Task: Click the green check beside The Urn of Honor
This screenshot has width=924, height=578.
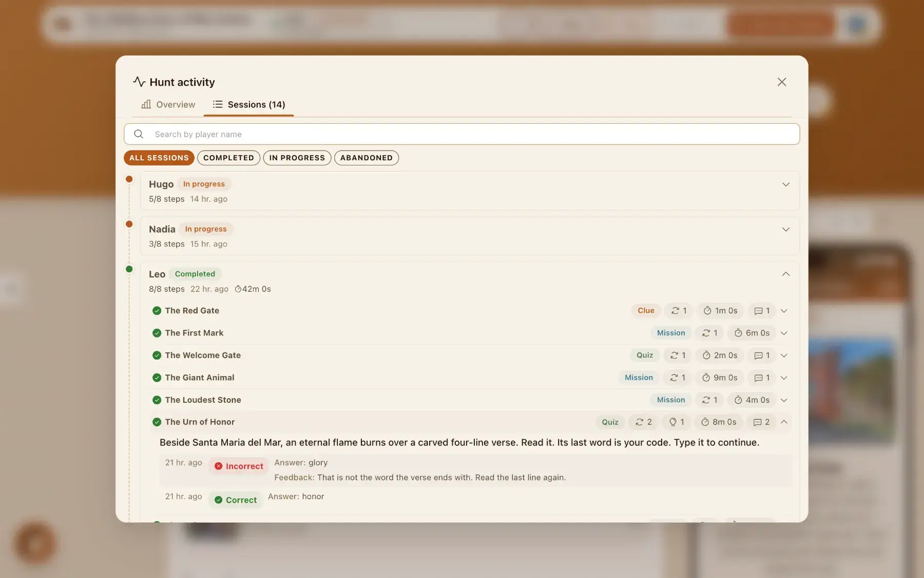Action: click(157, 422)
